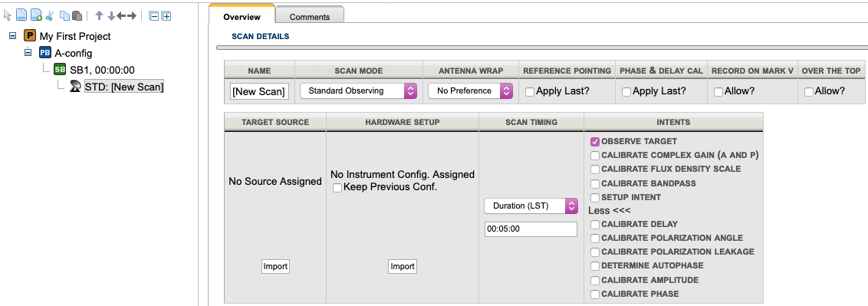868x306 pixels.
Task: Click Import button under Target Source
Action: pos(275,266)
